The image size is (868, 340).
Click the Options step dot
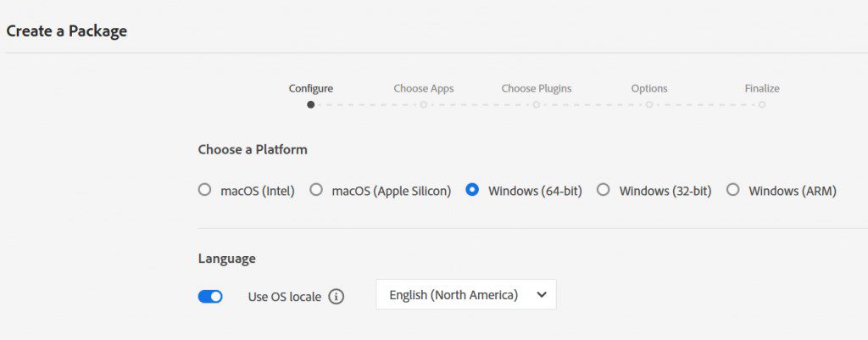click(x=649, y=105)
